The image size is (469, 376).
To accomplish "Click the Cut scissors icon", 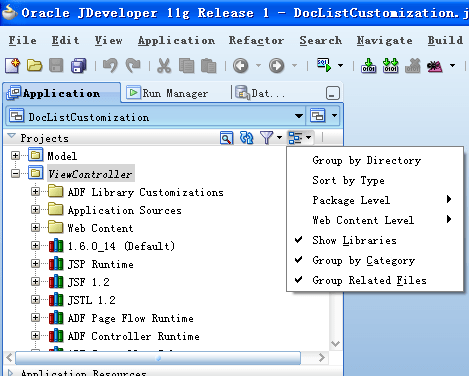I will (164, 65).
